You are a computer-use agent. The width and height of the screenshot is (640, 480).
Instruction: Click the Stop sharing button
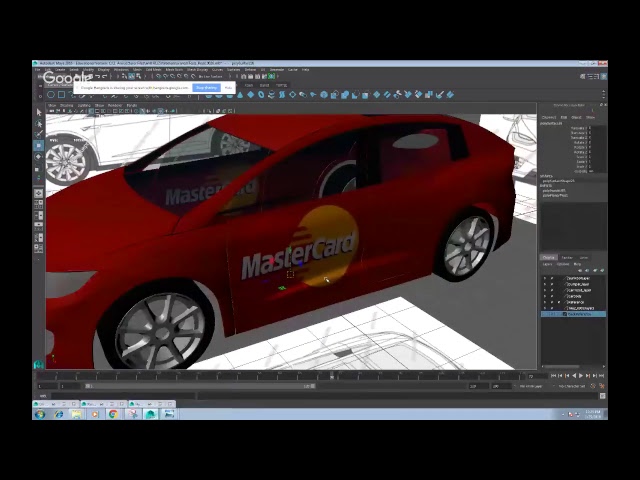click(207, 88)
